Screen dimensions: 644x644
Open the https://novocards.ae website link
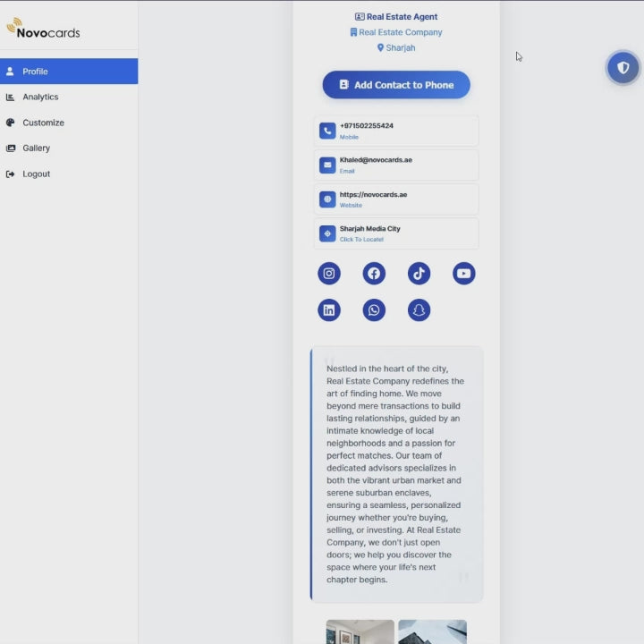tap(373, 195)
